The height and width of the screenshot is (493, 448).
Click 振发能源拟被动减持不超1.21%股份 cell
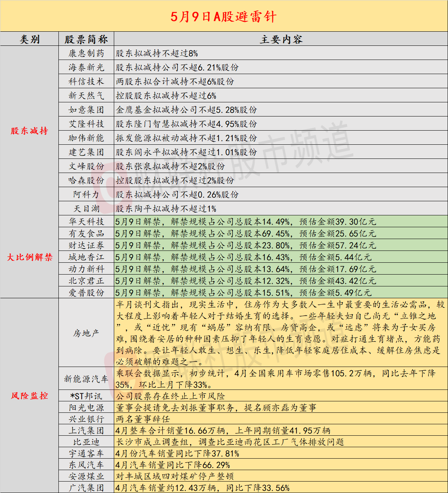coord(281,138)
